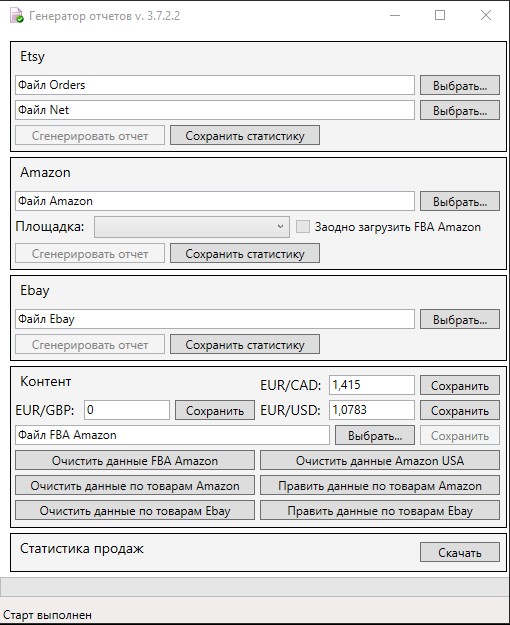Viewport: 510px width, 625px height.
Task: Save statistics in the Amazon section
Action: 245,254
